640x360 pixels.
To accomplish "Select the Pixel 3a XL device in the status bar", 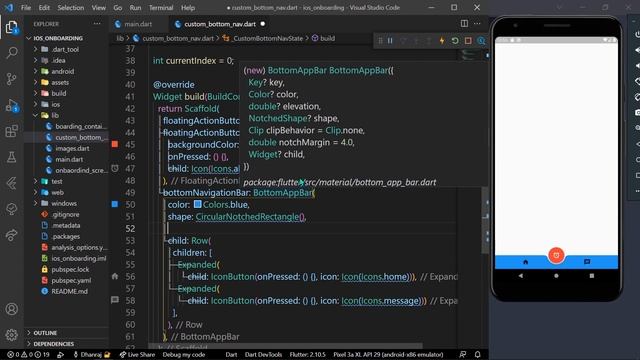I will [388, 354].
